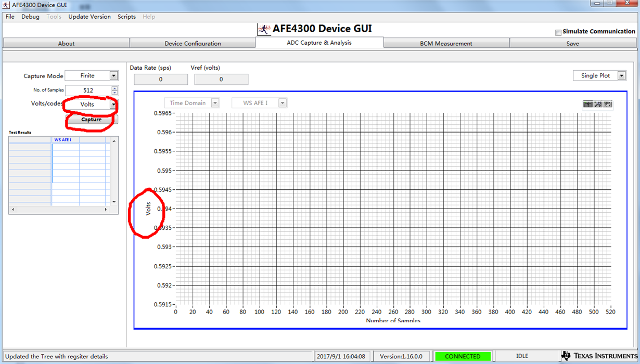
Task: Click the Texas Instruments logo
Action: click(599, 356)
